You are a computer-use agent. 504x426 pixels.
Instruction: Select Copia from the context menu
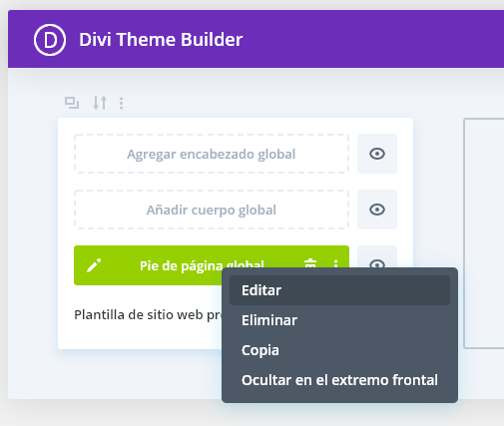click(339, 350)
